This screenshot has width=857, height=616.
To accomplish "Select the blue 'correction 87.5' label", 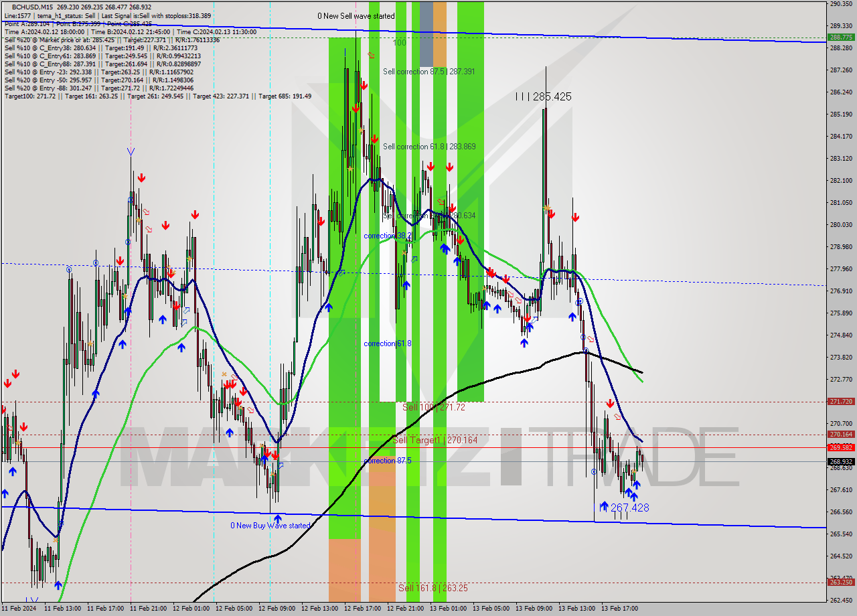I will [x=388, y=461].
